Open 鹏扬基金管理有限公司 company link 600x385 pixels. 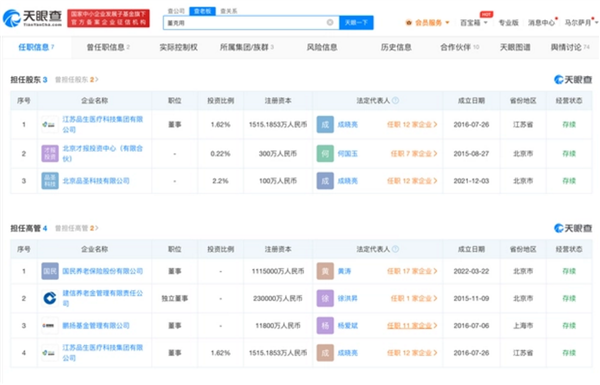(96, 326)
